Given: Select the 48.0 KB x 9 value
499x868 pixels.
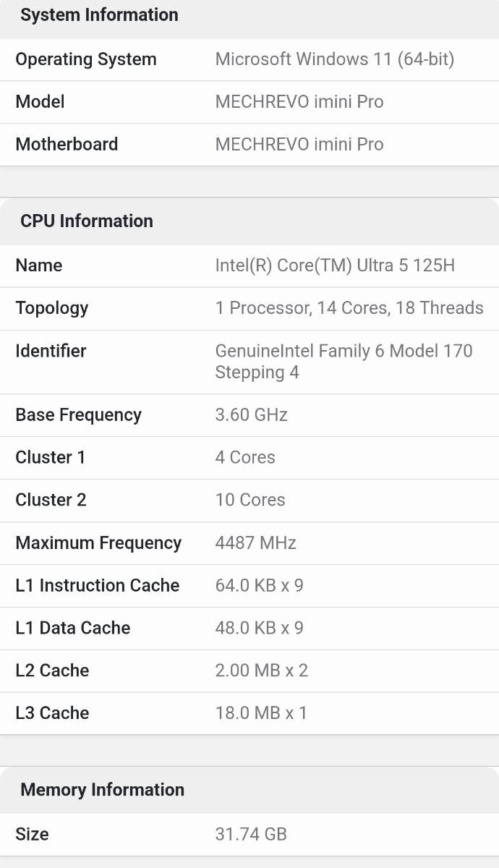Looking at the screenshot, I should tap(259, 628).
